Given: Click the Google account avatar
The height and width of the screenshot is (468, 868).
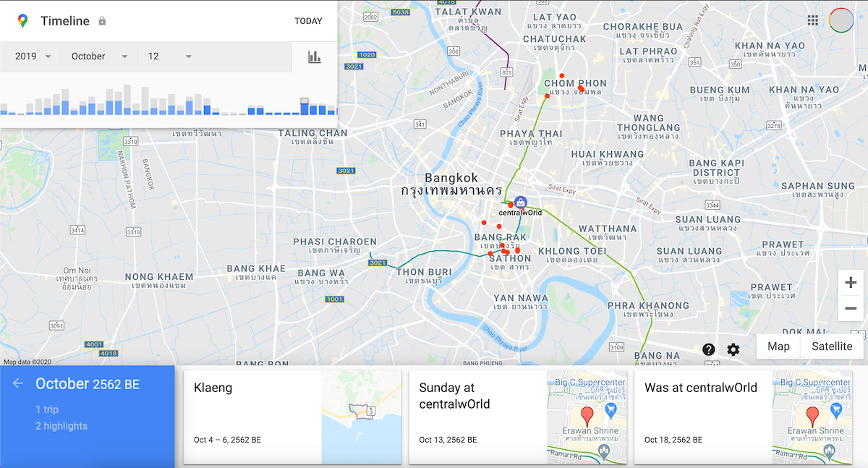Looking at the screenshot, I should [x=841, y=20].
